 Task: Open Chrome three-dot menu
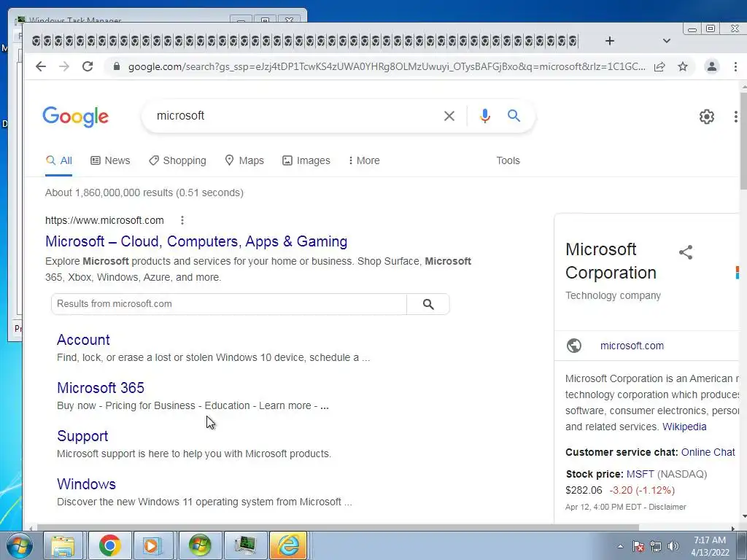tap(735, 66)
